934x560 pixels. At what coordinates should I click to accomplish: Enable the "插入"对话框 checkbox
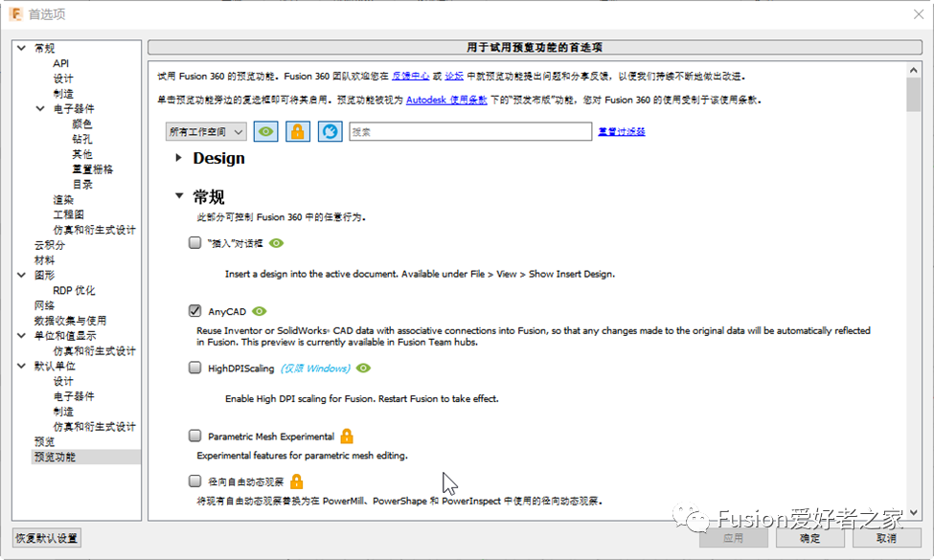click(194, 243)
